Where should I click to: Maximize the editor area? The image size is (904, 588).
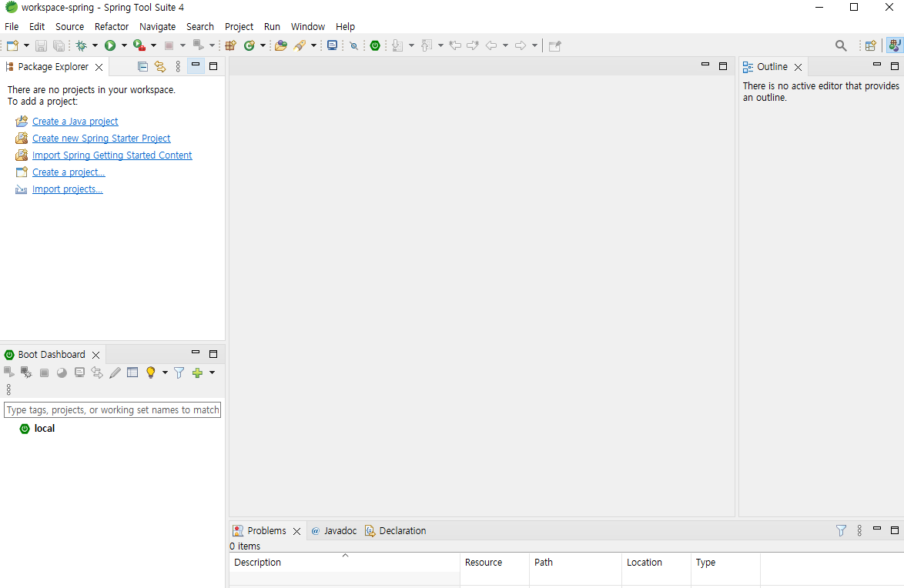pyautogui.click(x=723, y=66)
